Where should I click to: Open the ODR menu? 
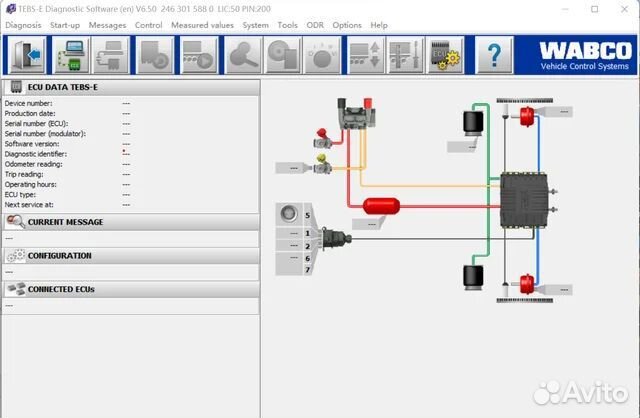click(315, 25)
